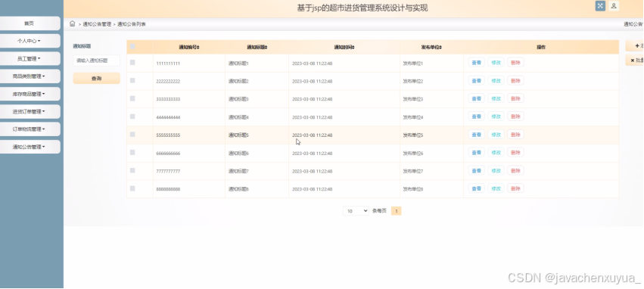This screenshot has width=644, height=289.
Task: Click 删除 for 发布单位8 row
Action: [515, 188]
